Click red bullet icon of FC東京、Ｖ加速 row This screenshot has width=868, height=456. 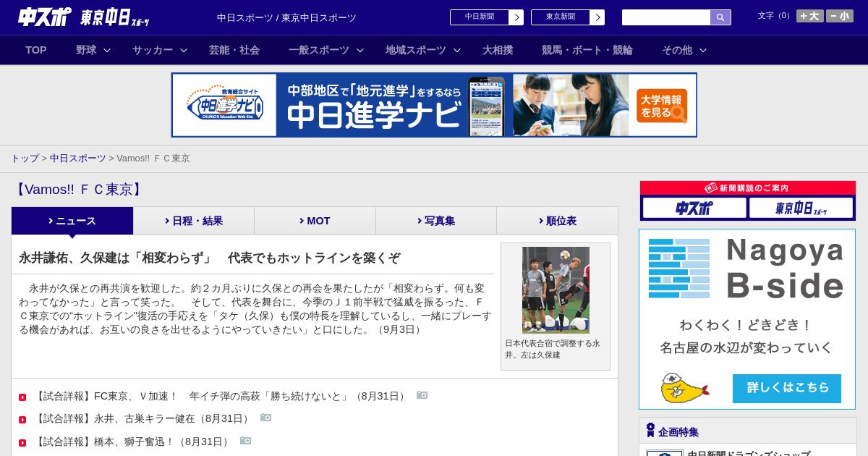pyautogui.click(x=22, y=397)
